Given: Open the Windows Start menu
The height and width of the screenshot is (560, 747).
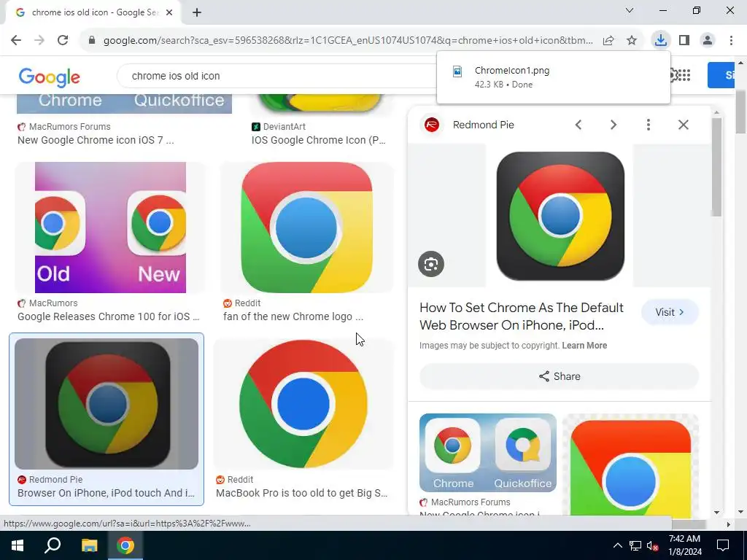Looking at the screenshot, I should pos(18,545).
